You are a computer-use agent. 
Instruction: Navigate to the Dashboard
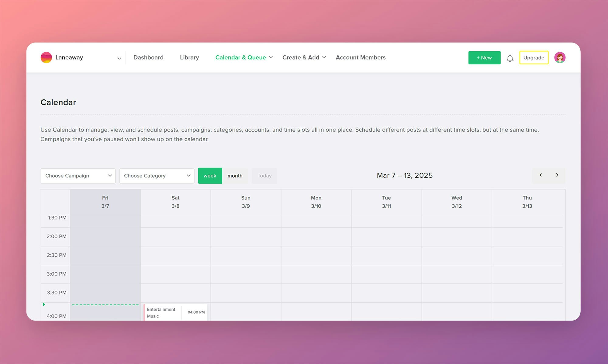[148, 57]
